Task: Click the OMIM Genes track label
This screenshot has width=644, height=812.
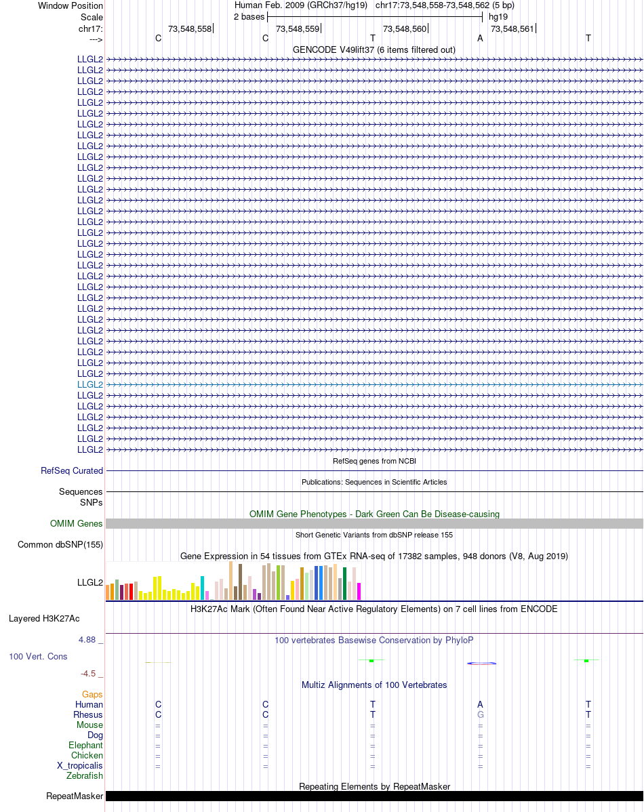Action: pyautogui.click(x=76, y=523)
